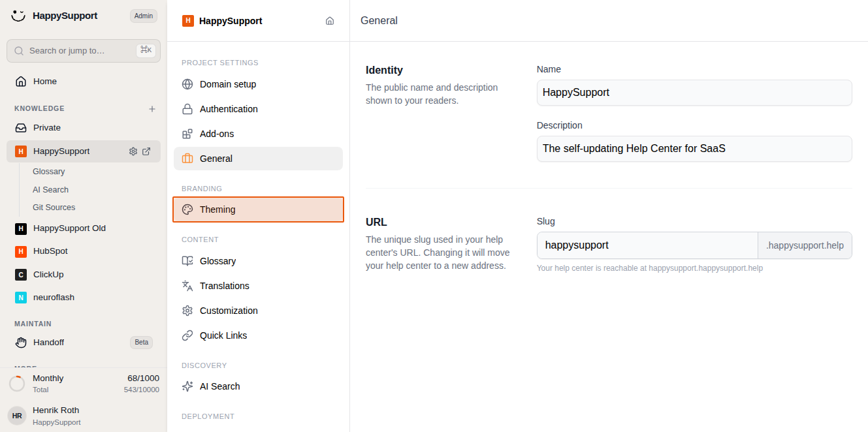Open Add-ons settings page

[x=258, y=134]
